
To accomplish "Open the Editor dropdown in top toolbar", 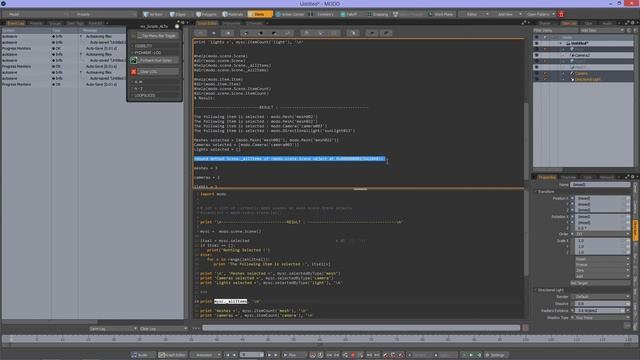I will pyautogui.click(x=475, y=14).
